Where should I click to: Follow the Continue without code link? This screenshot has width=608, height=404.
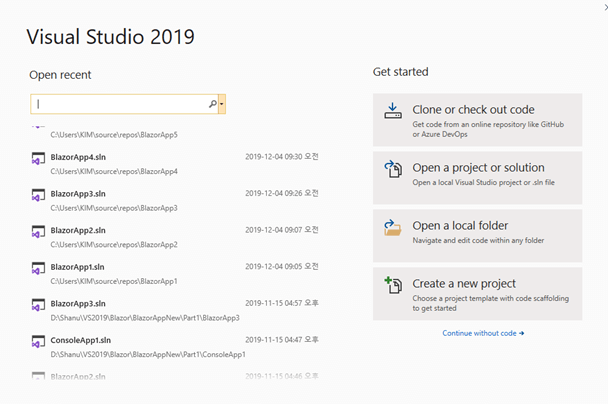(x=483, y=333)
